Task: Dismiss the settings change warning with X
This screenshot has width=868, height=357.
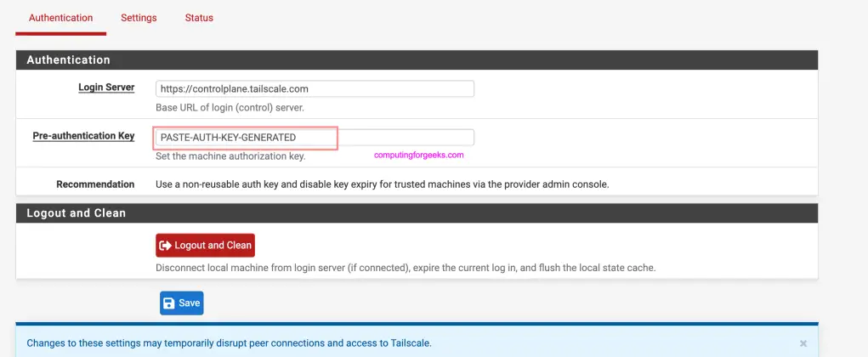Action: click(803, 343)
